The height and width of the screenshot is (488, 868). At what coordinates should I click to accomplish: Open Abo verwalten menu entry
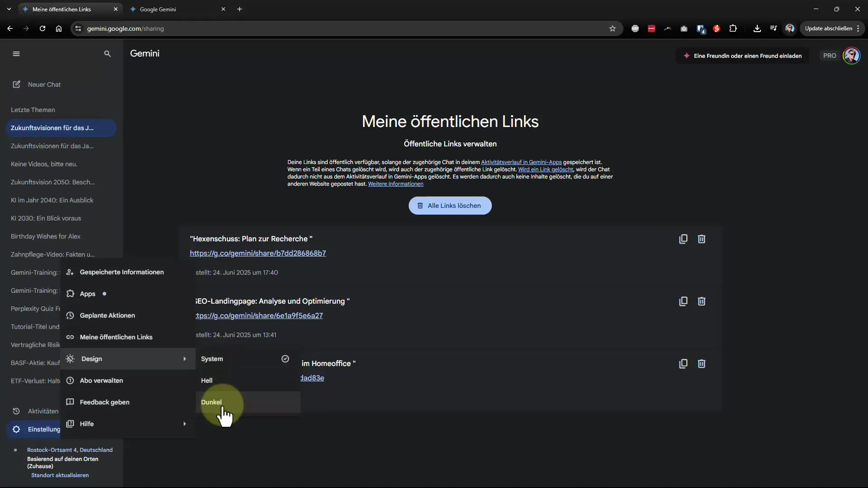coord(128,380)
